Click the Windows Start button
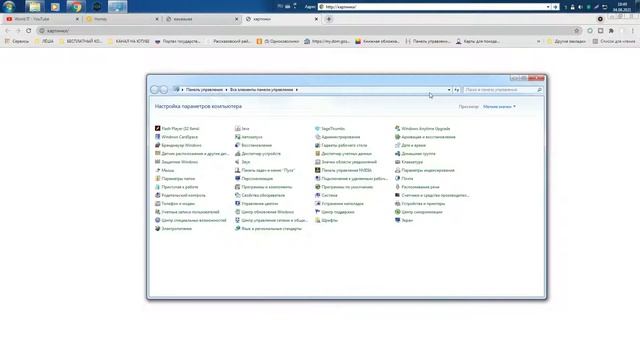The width and height of the screenshot is (640, 360). (x=9, y=7)
